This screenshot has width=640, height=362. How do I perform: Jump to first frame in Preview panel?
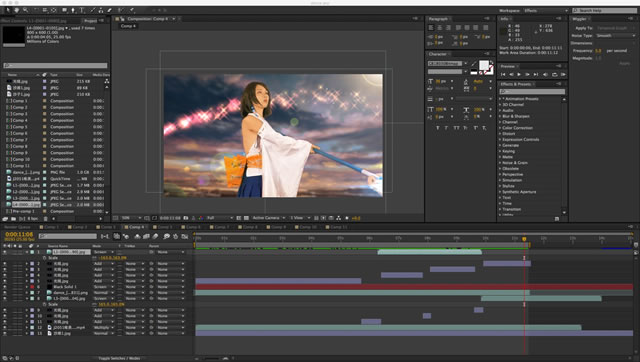(503, 75)
